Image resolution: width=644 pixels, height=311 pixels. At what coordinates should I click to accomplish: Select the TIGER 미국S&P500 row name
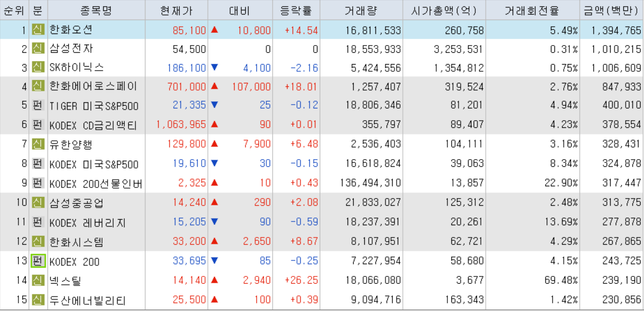click(x=94, y=106)
